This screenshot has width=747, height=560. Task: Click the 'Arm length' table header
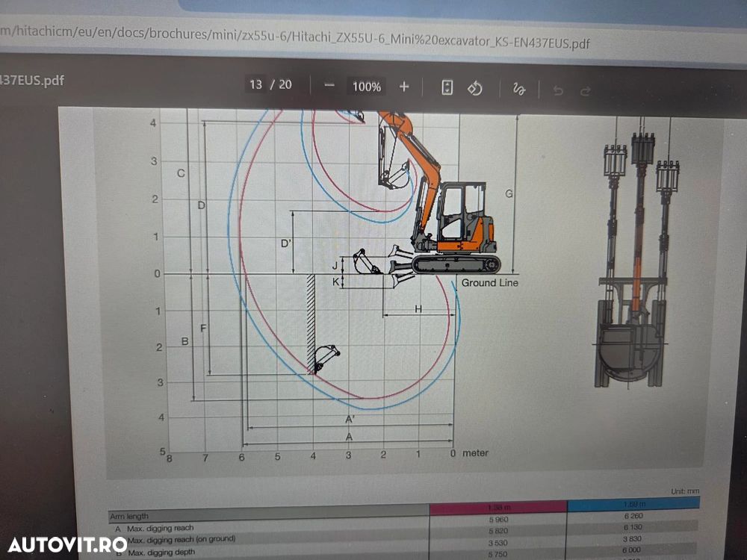[129, 516]
